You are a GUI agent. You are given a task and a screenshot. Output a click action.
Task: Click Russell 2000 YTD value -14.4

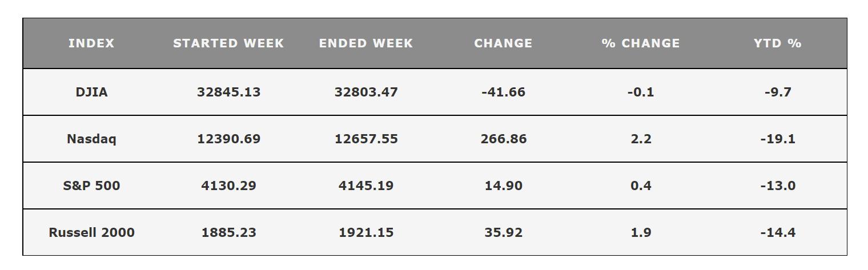click(x=778, y=232)
